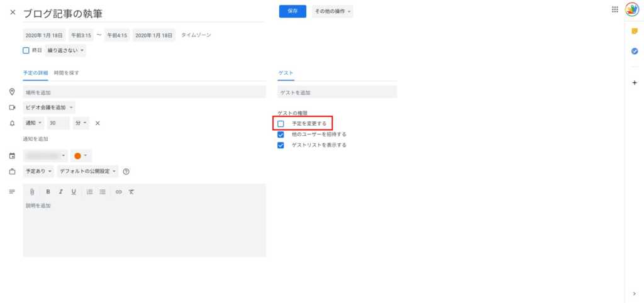This screenshot has height=303, width=644.
Task: Open the 繰り返さない repeat dropdown
Action: pyautogui.click(x=65, y=50)
